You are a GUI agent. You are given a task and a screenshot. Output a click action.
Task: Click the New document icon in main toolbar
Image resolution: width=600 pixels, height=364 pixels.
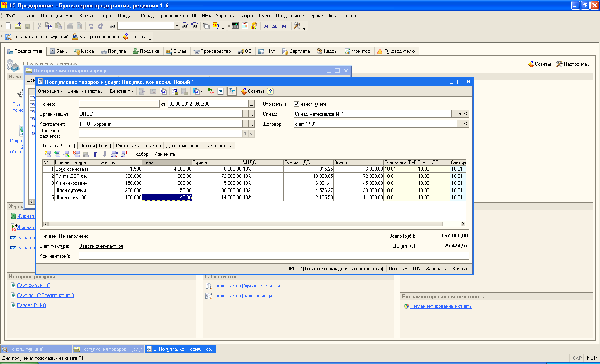point(8,26)
